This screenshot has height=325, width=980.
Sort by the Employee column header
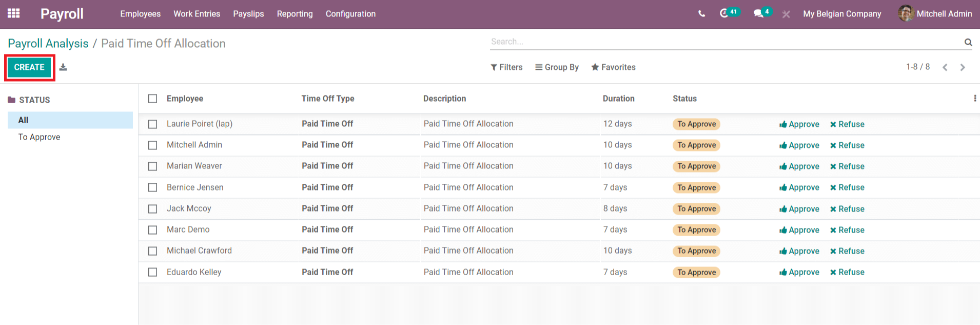coord(185,99)
